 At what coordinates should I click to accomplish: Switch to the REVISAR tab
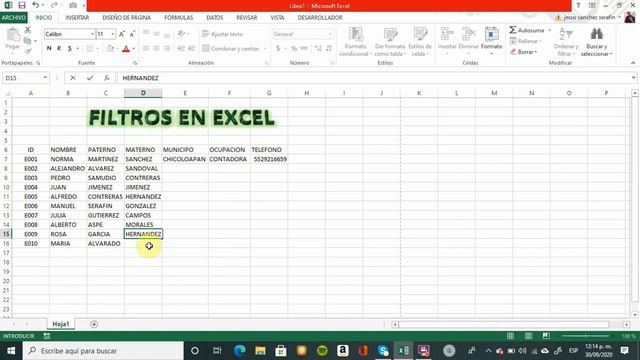click(x=247, y=18)
